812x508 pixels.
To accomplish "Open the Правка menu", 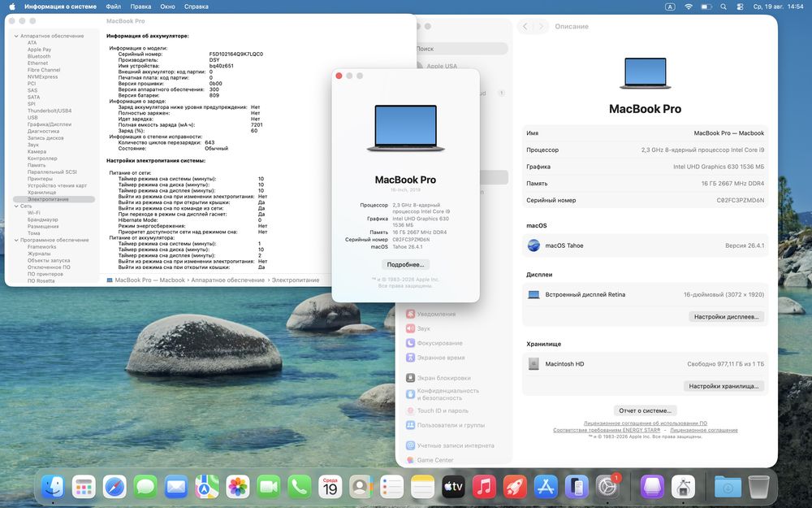I will pyautogui.click(x=140, y=7).
